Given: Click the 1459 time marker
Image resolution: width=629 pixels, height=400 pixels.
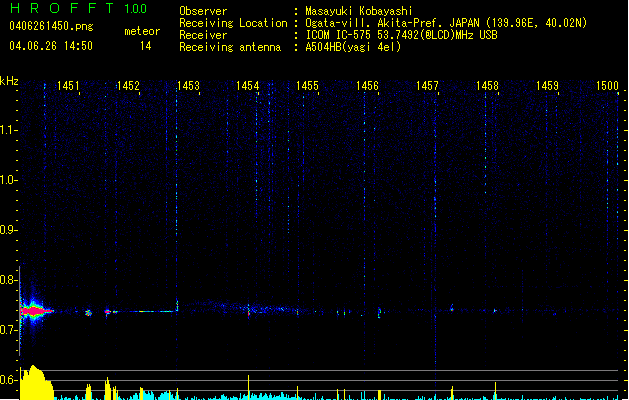Looking at the screenshot, I should [547, 86].
